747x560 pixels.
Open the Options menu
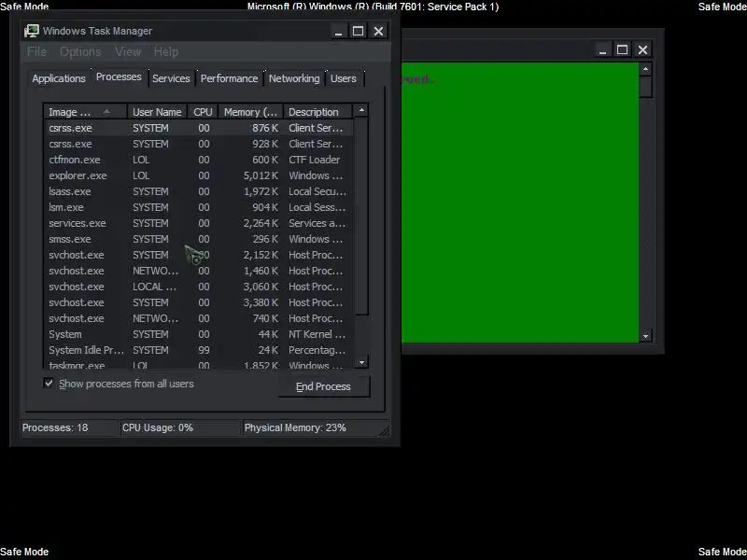(x=80, y=51)
